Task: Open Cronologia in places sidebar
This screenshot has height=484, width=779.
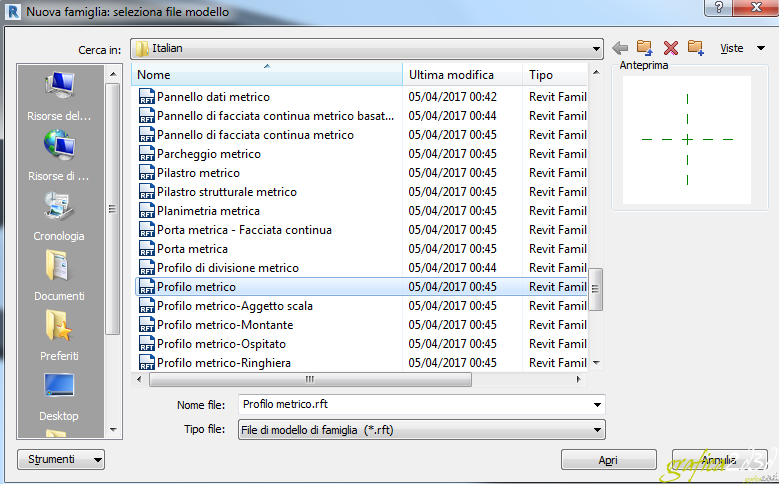Action: click(x=59, y=216)
